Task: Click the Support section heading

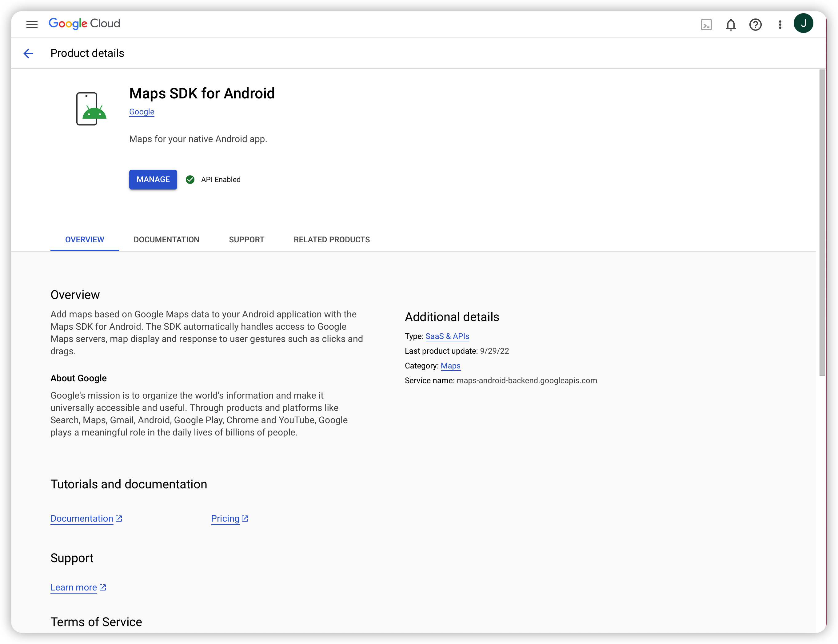Action: click(x=72, y=558)
